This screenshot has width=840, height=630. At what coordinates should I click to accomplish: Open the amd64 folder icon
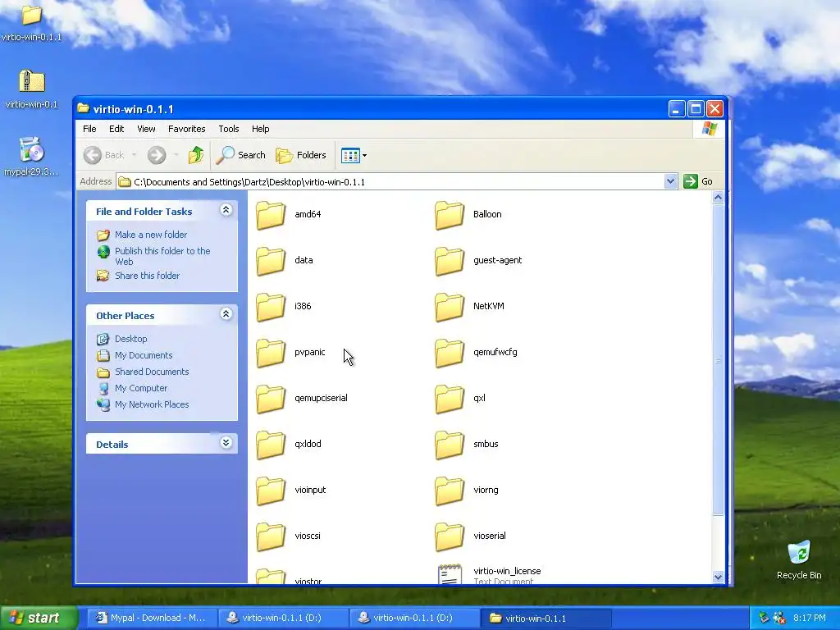coord(271,216)
